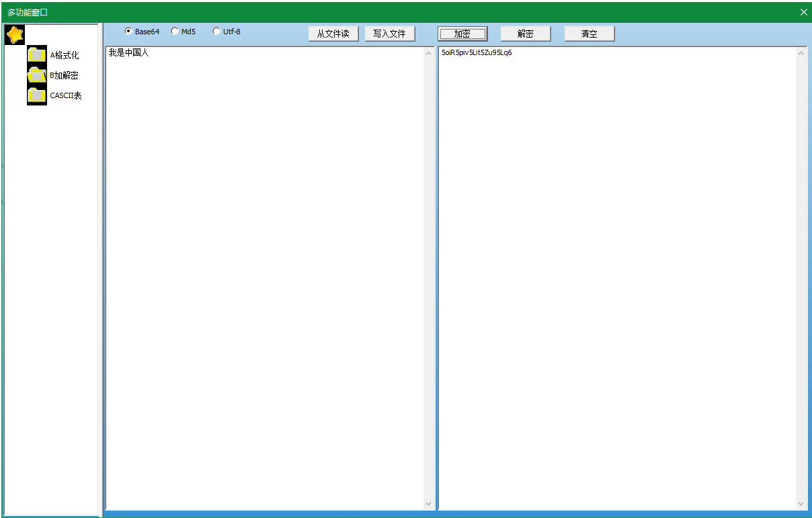Click the folder icon beside CASCII表
Screen dimensions: 812x518
pyautogui.click(x=37, y=95)
